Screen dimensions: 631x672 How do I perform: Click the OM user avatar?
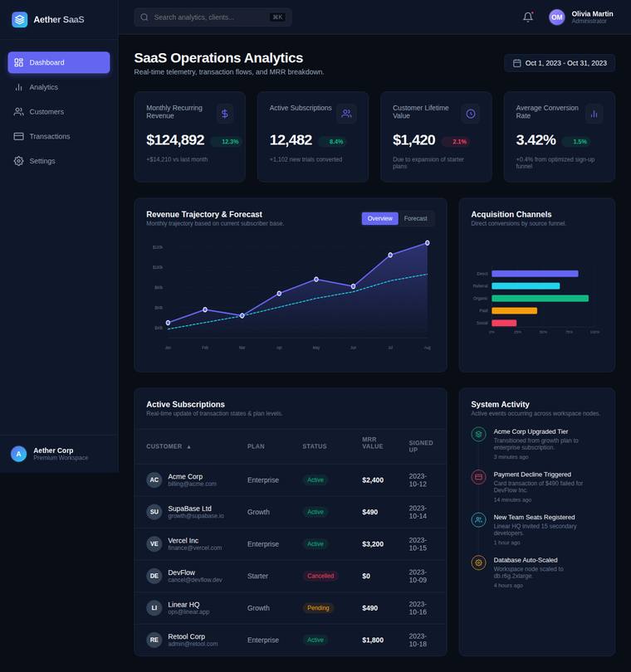557,17
